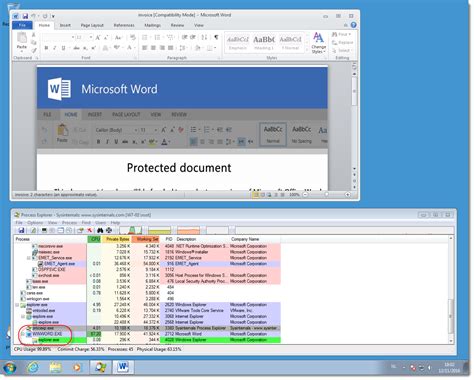Switch to the Review ribbon tab in Word
This screenshot has height=380, width=474.
click(x=177, y=25)
